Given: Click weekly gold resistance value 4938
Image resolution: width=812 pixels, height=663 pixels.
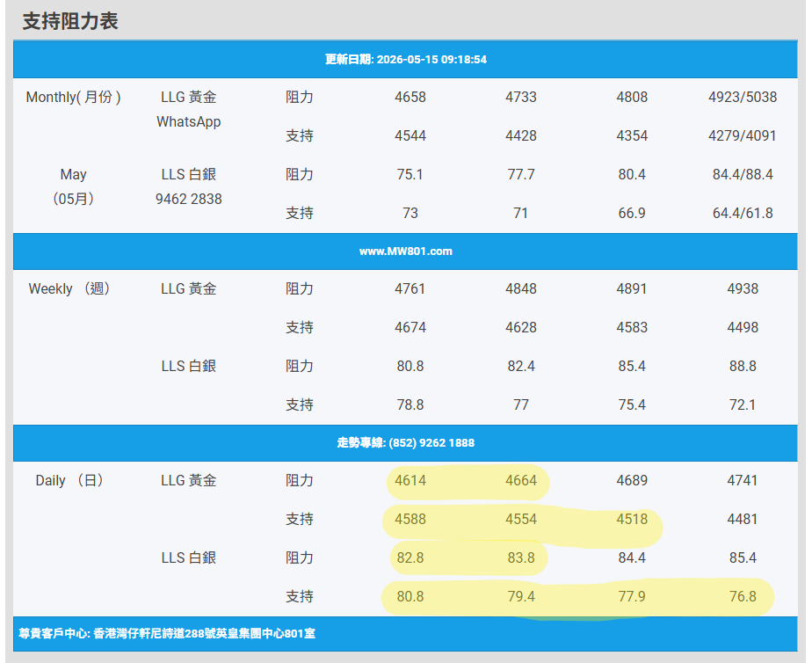Looking at the screenshot, I should point(743,288).
